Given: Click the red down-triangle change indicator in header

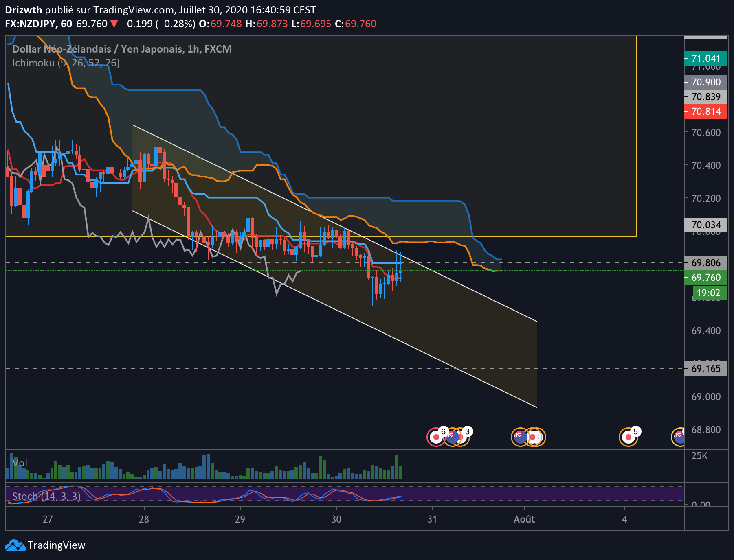Looking at the screenshot, I should [114, 24].
